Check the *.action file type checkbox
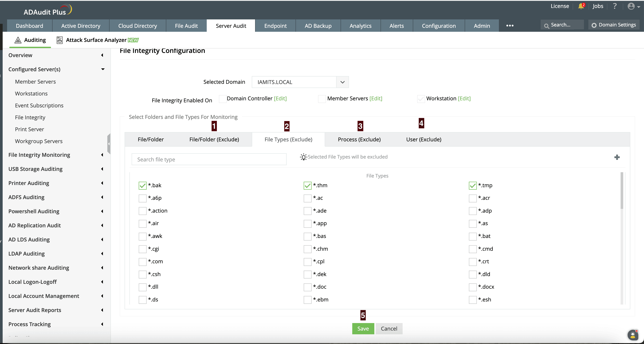This screenshot has width=644, height=344. pyautogui.click(x=142, y=211)
